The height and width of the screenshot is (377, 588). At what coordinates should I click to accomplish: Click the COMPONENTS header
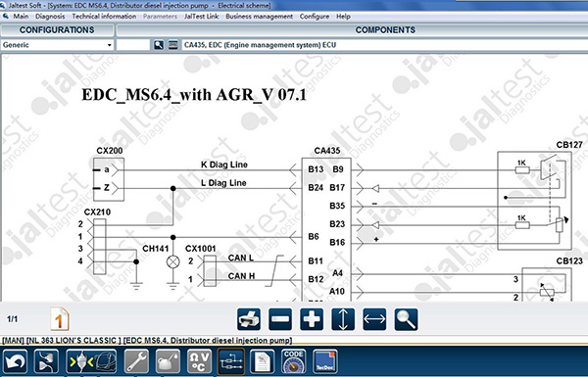pos(385,30)
